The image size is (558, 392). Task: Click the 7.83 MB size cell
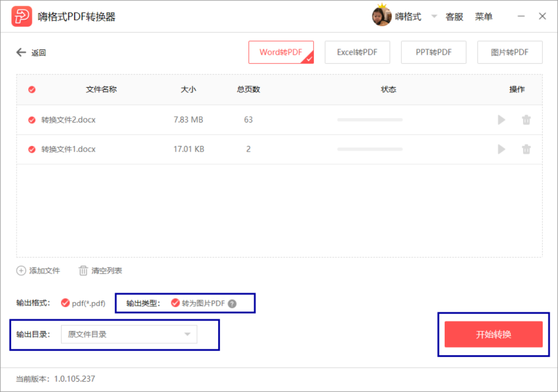(188, 120)
